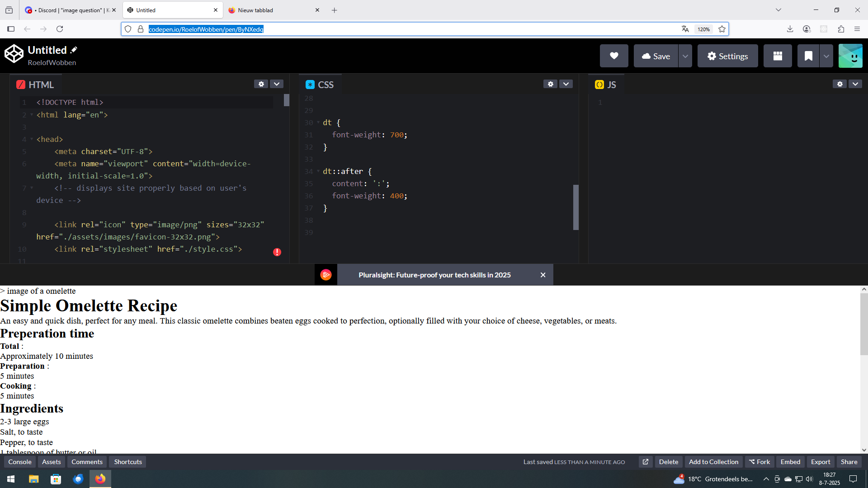Open pen in new window icon
This screenshot has width=868, height=488.
pos(646,462)
